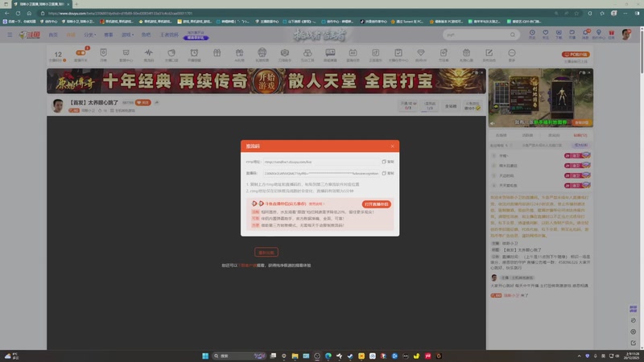Expand the system tray hidden icons chevron
Screen dimensions: 644x362
pyautogui.click(x=579, y=356)
